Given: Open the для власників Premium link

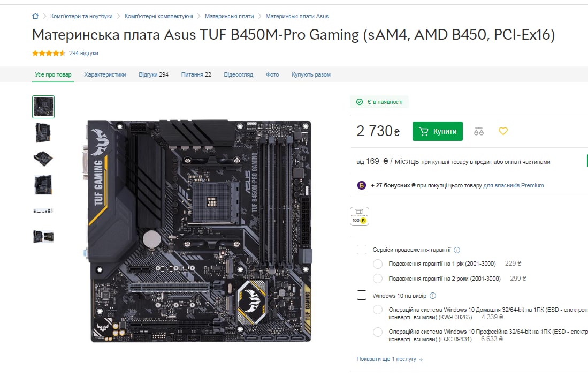Looking at the screenshot, I should coord(514,185).
